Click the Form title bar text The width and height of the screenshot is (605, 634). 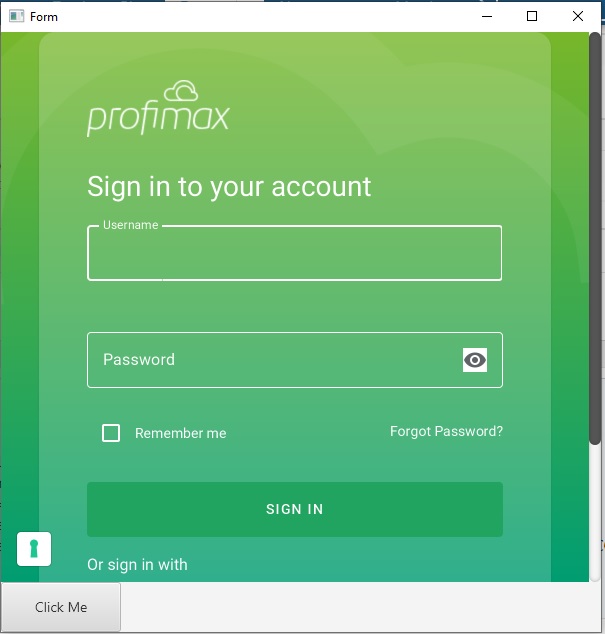coord(44,17)
